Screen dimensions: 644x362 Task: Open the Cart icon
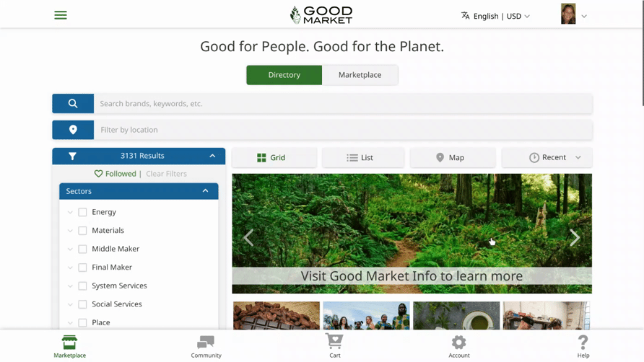(334, 341)
